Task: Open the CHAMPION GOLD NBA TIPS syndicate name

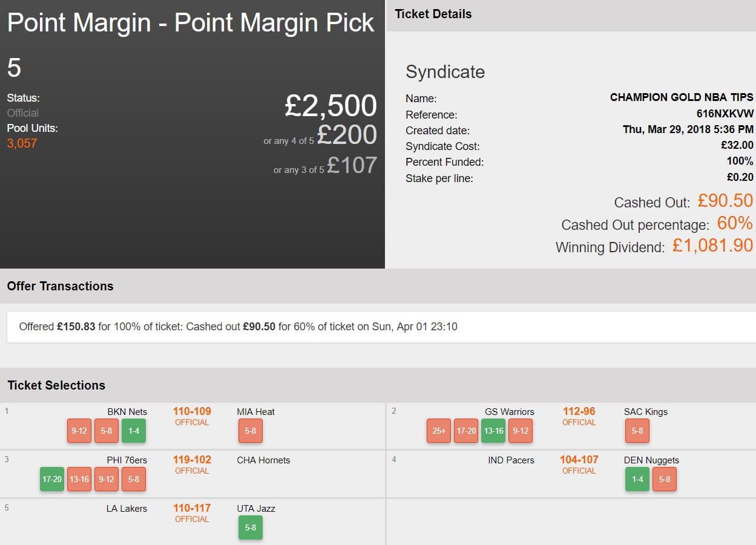Action: click(x=682, y=97)
